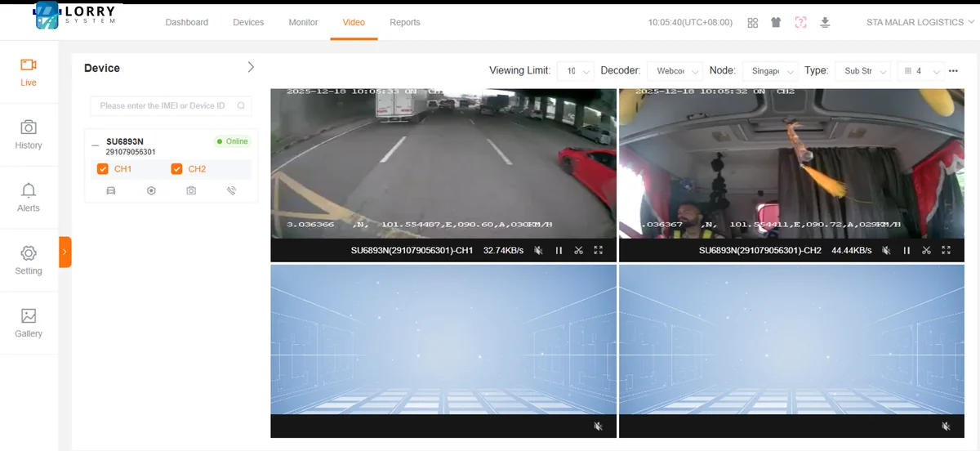Click the 10:05:40(UTC+08:00) clock text
Screen dimensions: 980x451
coord(690,22)
